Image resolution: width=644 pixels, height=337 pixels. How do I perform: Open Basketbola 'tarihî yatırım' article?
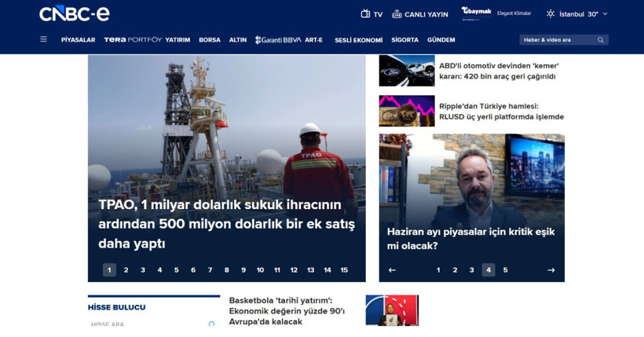pos(287,311)
